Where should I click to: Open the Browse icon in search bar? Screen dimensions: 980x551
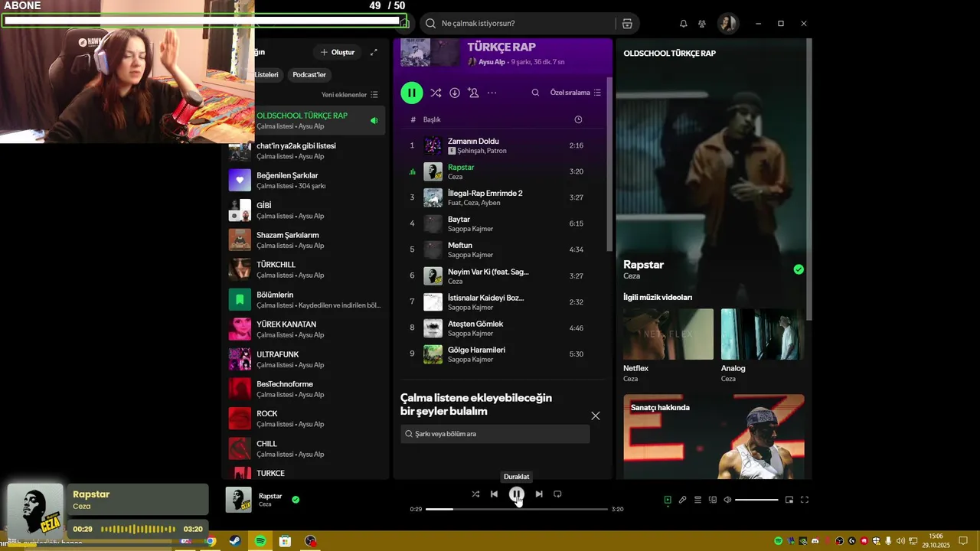(x=627, y=24)
